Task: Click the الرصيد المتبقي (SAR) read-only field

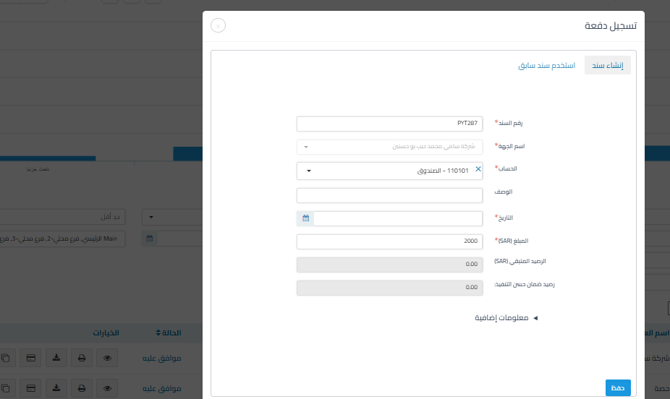Action: coord(389,264)
